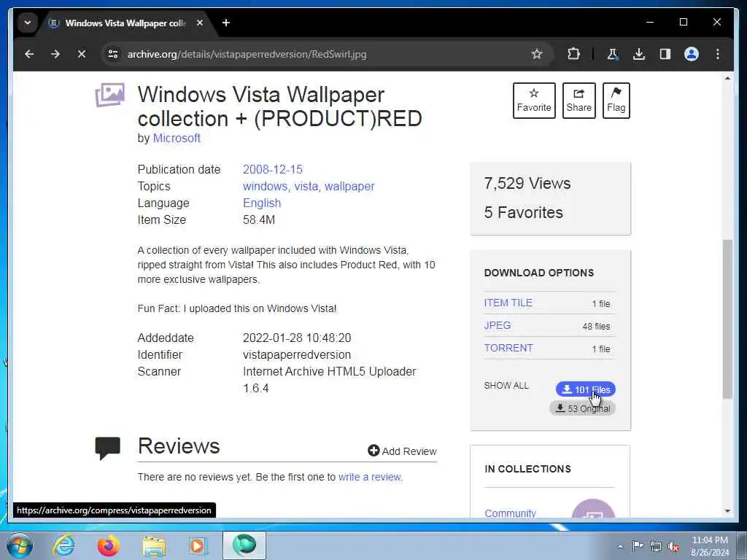Flag this archive item
This screenshot has height=560, width=747.
click(x=616, y=101)
